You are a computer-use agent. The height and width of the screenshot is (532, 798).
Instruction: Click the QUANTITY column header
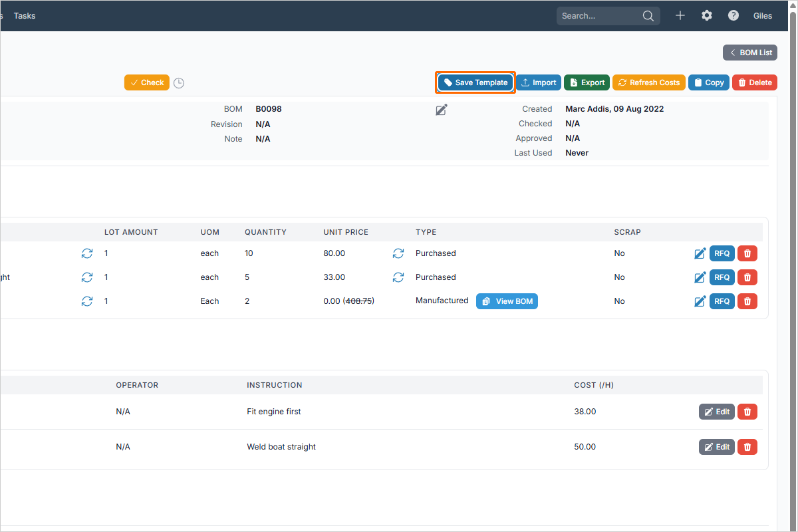click(265, 232)
